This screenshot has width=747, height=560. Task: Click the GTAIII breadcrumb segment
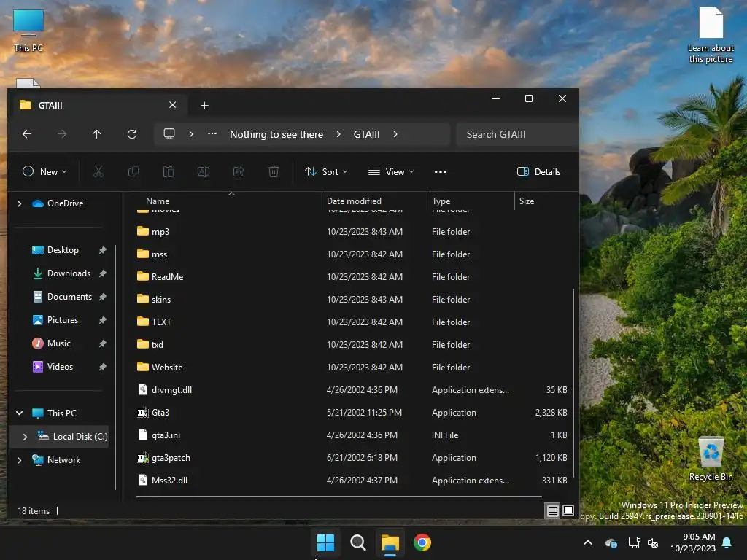point(366,134)
